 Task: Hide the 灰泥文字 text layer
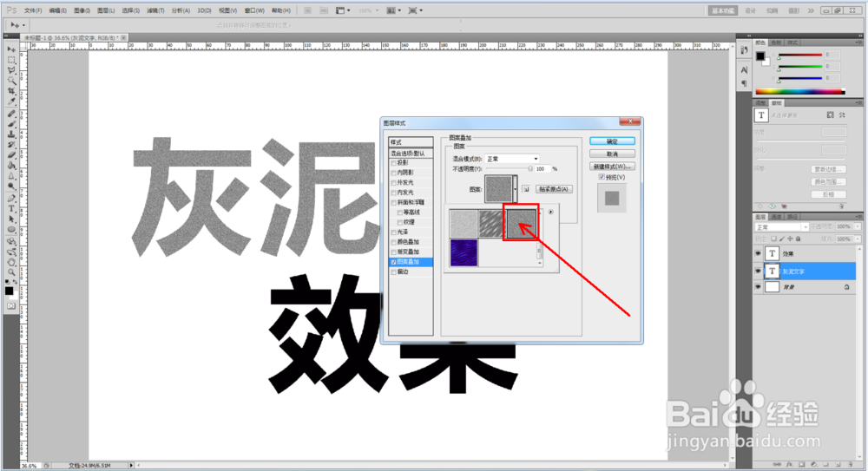758,271
